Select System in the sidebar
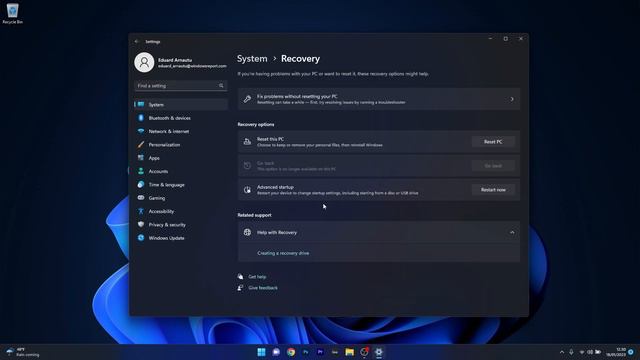This screenshot has height=360, width=640. 181,104
